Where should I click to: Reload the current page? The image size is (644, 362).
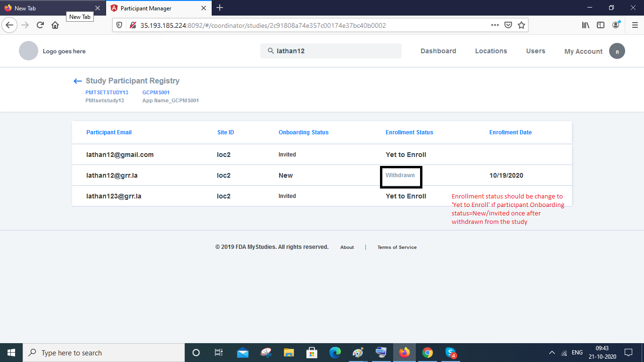[x=40, y=25]
